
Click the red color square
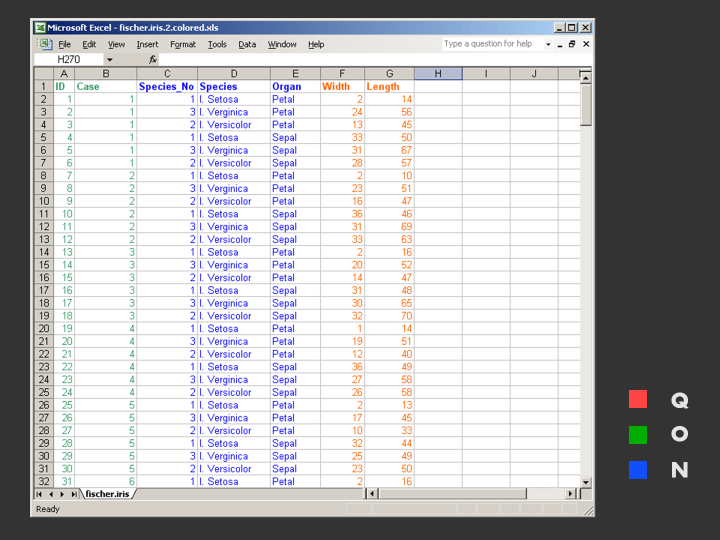638,400
